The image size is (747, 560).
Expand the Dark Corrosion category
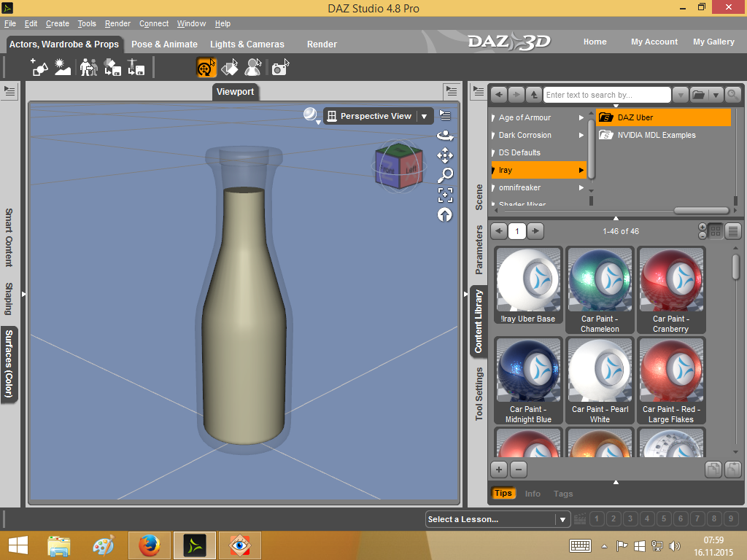point(581,135)
